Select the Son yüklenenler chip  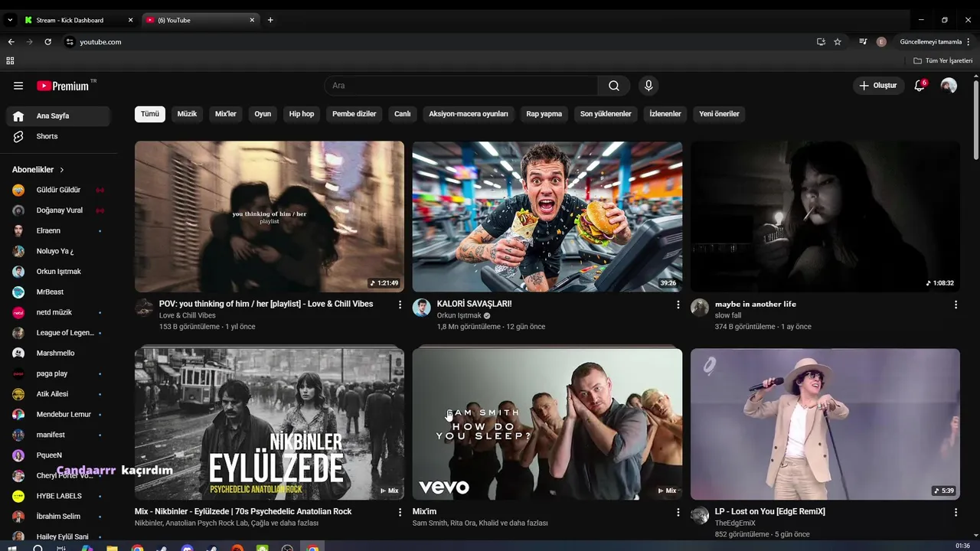tap(606, 114)
